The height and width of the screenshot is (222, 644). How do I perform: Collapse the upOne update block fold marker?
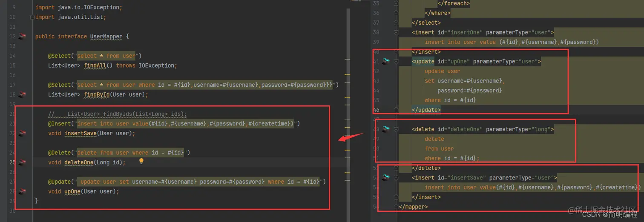click(x=396, y=61)
